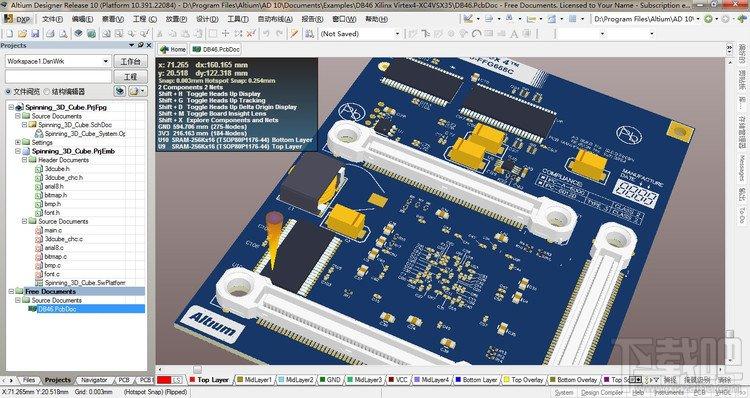Image resolution: width=750 pixels, height=398 pixels.
Task: Click the move selection cross icon
Action: point(225,33)
